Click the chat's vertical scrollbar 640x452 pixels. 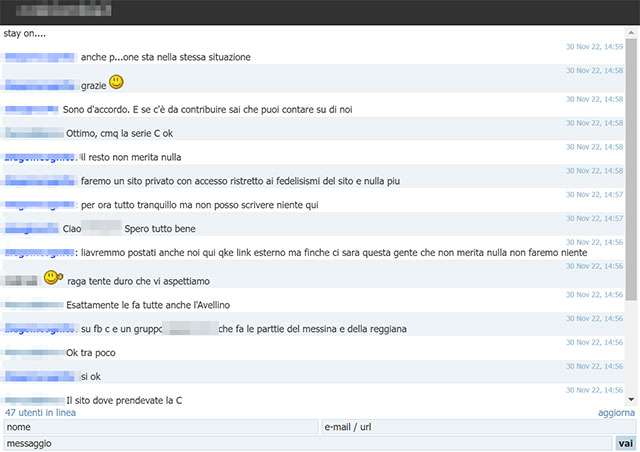[631, 200]
